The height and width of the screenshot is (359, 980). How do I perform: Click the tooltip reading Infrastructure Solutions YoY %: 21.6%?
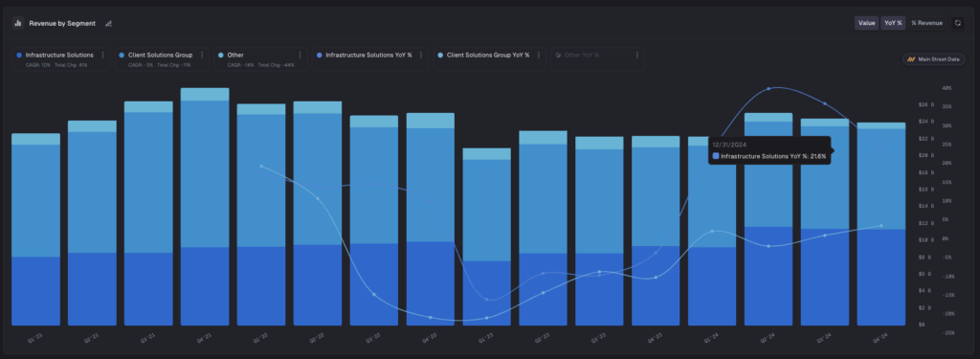[769, 150]
